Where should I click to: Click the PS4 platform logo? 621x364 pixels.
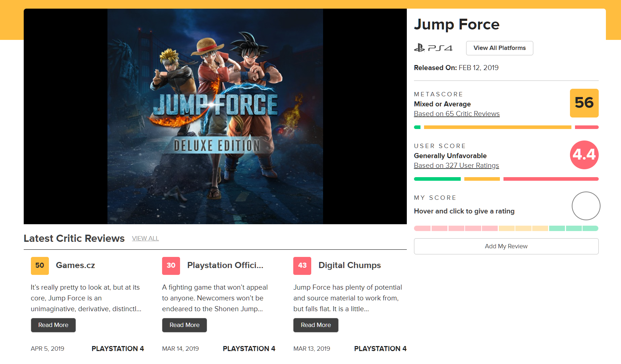(433, 48)
